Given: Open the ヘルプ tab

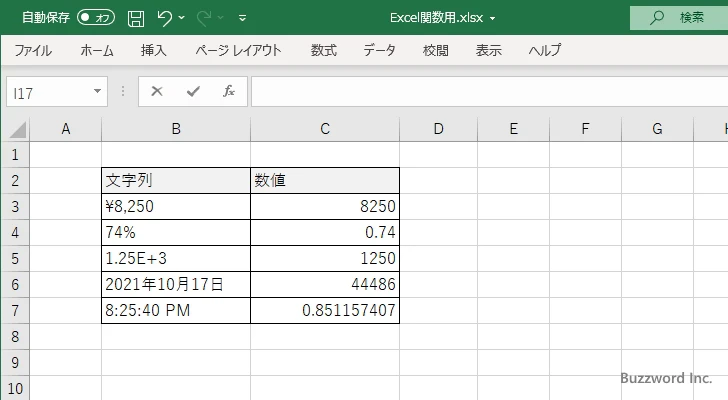Looking at the screenshot, I should [x=545, y=50].
